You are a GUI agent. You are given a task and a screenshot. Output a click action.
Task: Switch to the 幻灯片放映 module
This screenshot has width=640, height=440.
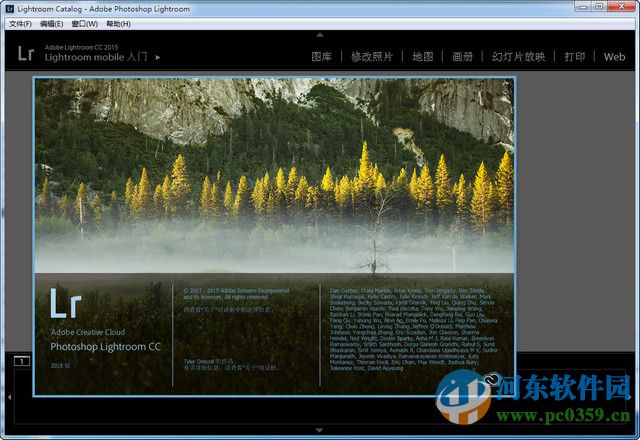pos(518,57)
